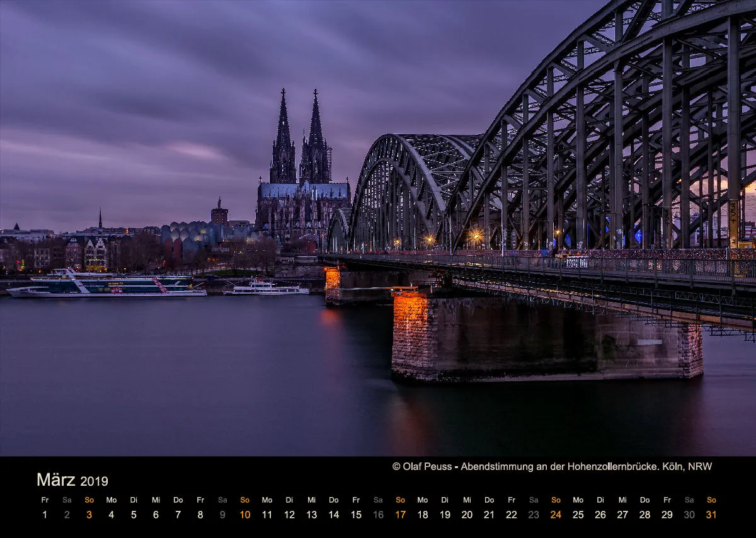Select calendar date 22
The width and height of the screenshot is (756, 538).
512,515
